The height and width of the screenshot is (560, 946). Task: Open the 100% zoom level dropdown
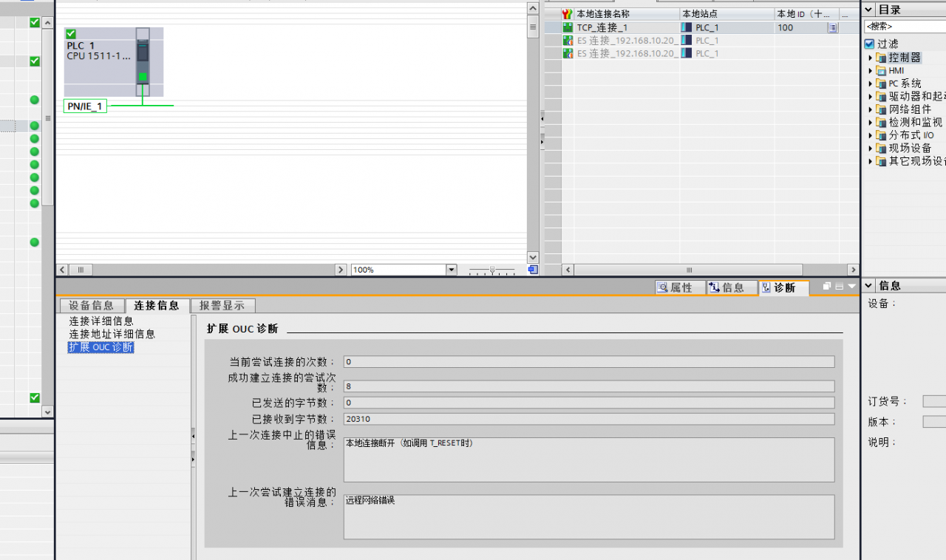(x=452, y=270)
